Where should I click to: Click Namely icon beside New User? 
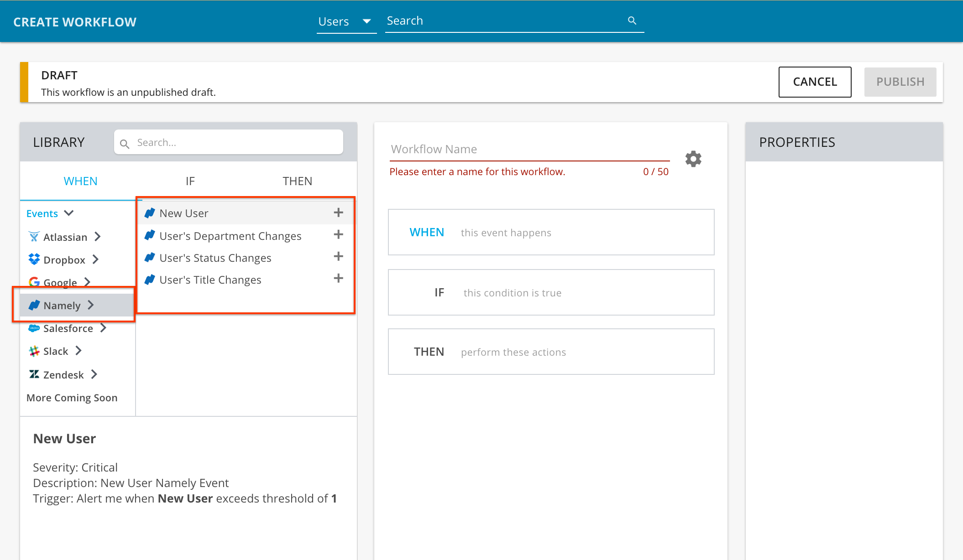[150, 213]
